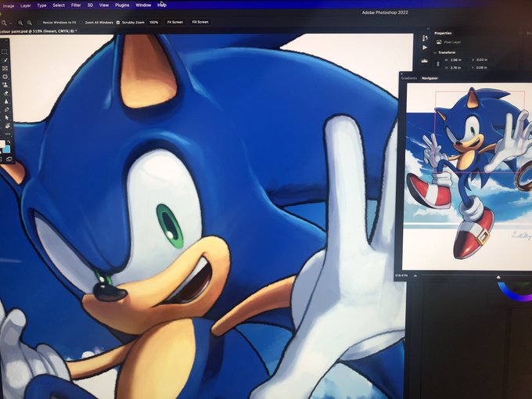Collapse the Transform section
The image size is (532, 399).
click(435, 52)
